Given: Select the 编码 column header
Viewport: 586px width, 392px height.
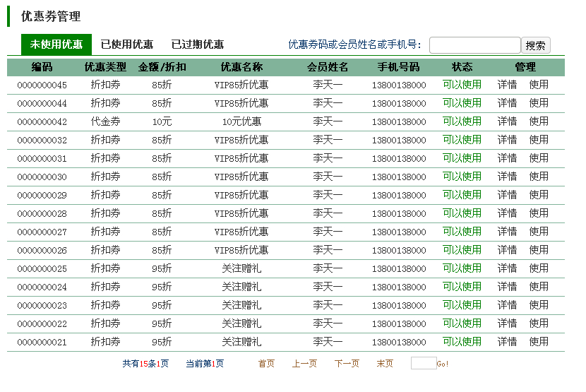Looking at the screenshot, I should point(42,67).
